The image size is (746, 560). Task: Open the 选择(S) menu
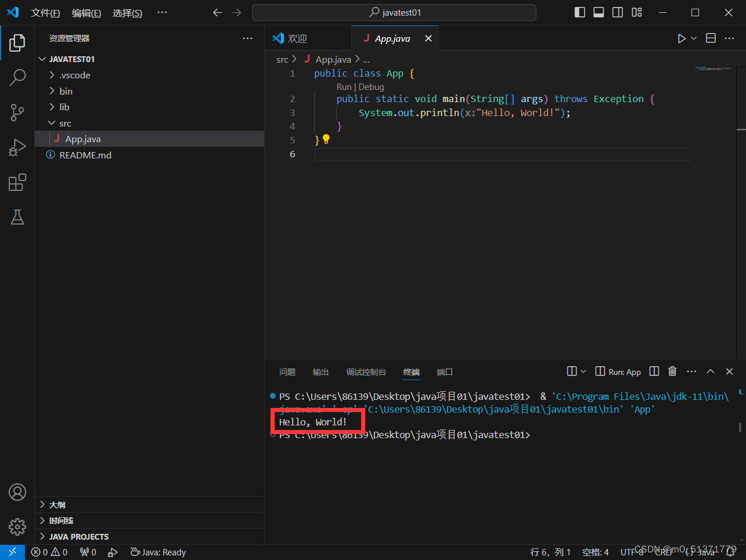pos(127,13)
